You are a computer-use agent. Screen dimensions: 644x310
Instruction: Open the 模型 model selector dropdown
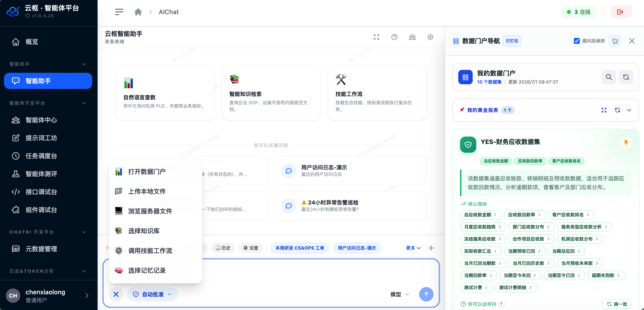[400, 294]
